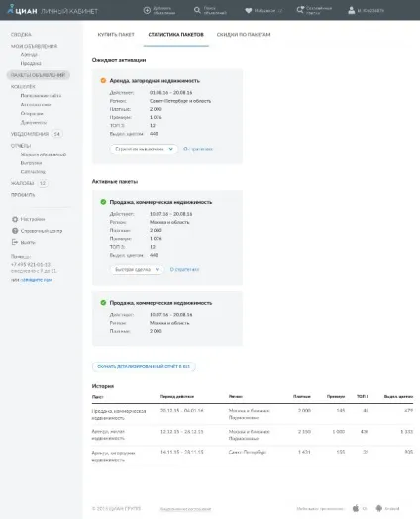Click the ЦИАН logo in the header

[x=22, y=10]
